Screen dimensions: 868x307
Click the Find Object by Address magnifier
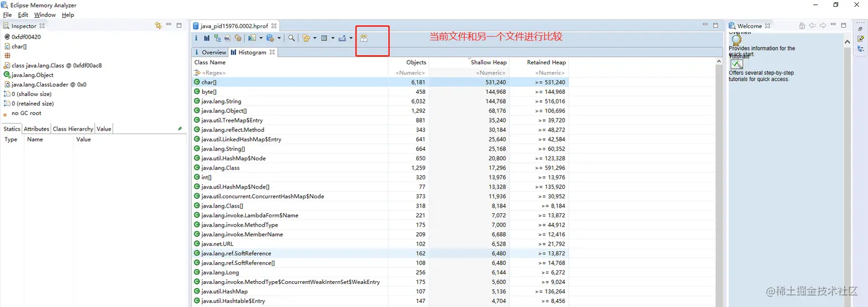(x=292, y=38)
